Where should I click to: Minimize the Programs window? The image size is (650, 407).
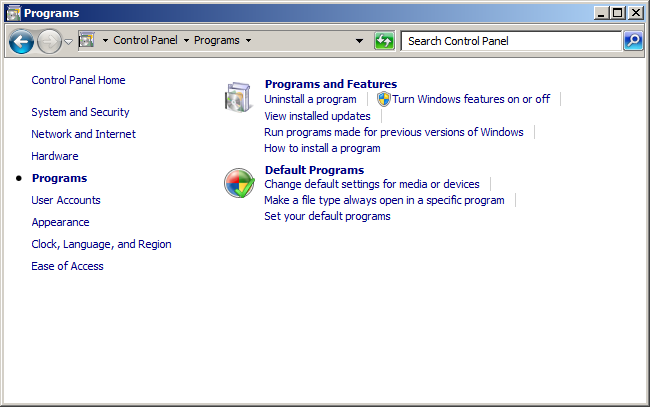click(x=601, y=13)
